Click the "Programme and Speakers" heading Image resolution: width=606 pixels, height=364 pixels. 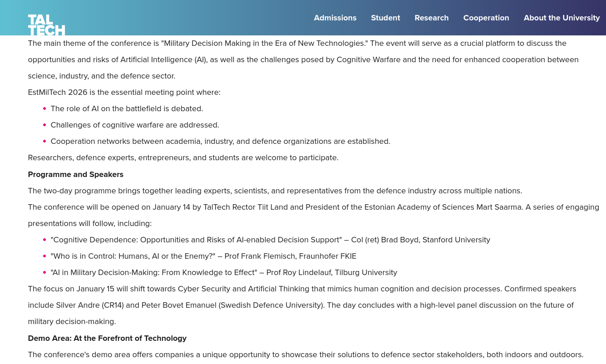pos(75,174)
